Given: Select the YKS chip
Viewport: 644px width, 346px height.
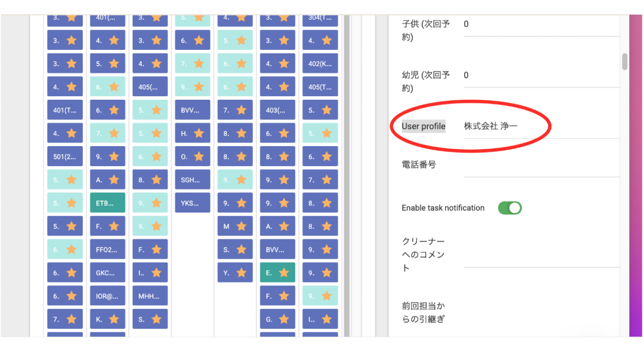Looking at the screenshot, I should tap(192, 203).
